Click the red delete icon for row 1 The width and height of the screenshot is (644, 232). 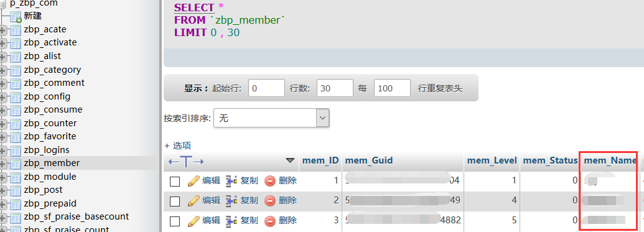tap(270, 180)
